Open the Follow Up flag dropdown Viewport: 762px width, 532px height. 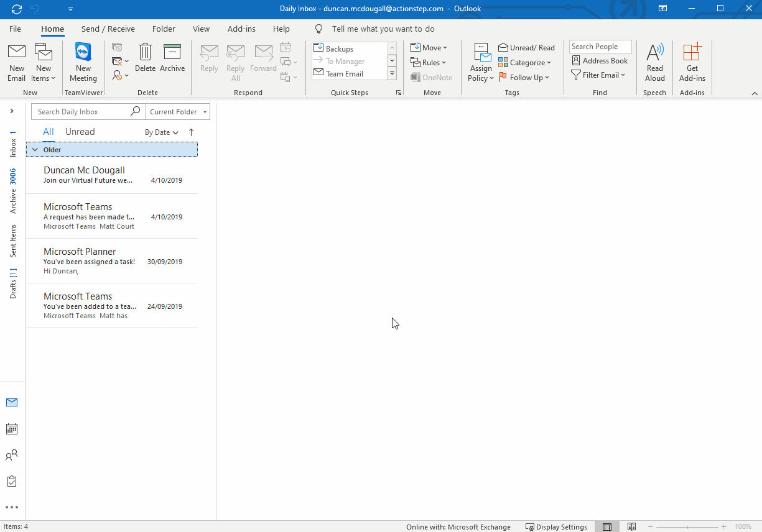(x=526, y=77)
